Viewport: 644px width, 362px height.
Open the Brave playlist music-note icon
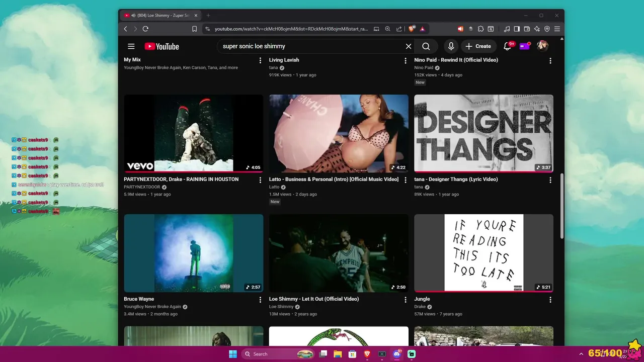507,29
